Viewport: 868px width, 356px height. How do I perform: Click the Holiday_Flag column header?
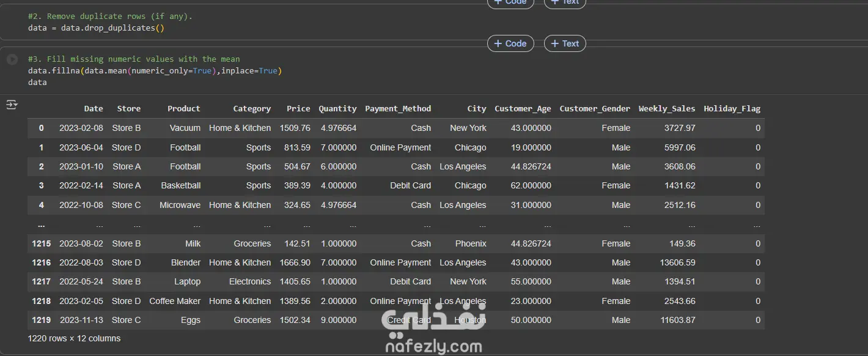(732, 109)
